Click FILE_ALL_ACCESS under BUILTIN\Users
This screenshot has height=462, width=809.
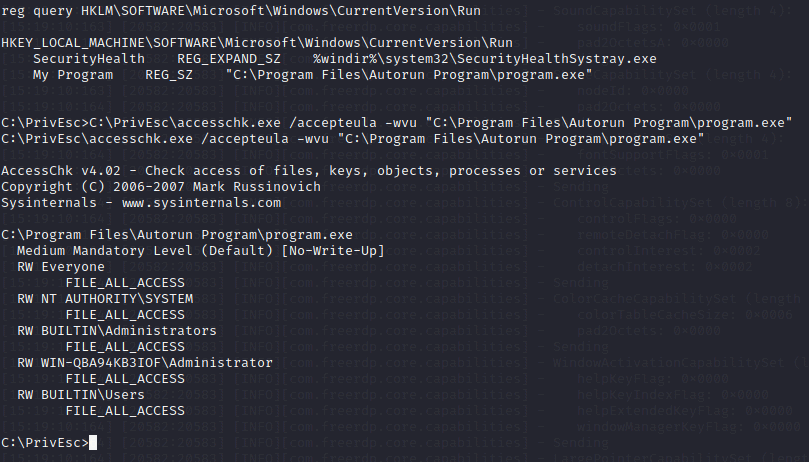coord(125,411)
